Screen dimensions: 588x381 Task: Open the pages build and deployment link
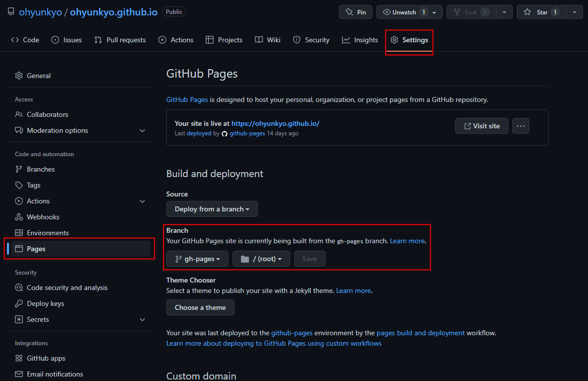point(420,333)
